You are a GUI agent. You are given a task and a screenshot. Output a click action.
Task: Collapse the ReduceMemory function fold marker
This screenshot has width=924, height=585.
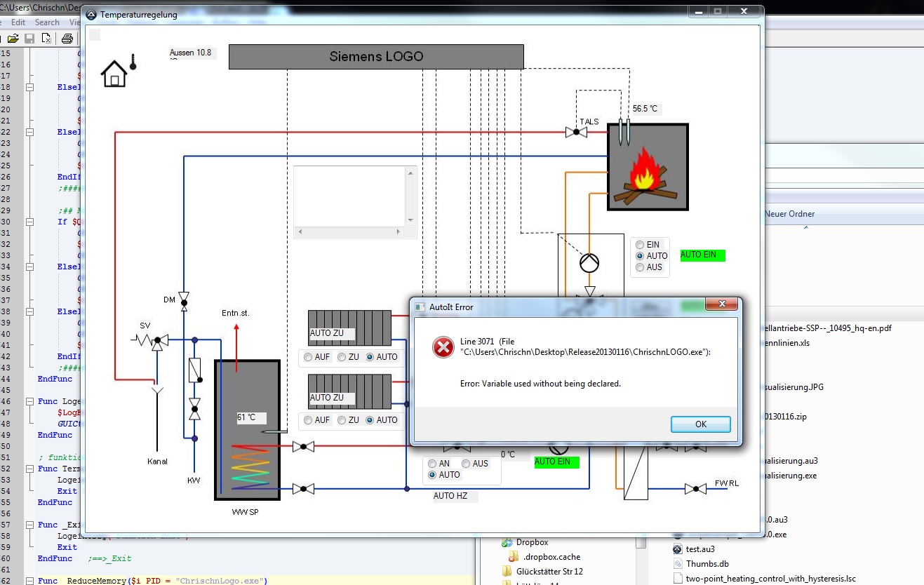point(30,581)
